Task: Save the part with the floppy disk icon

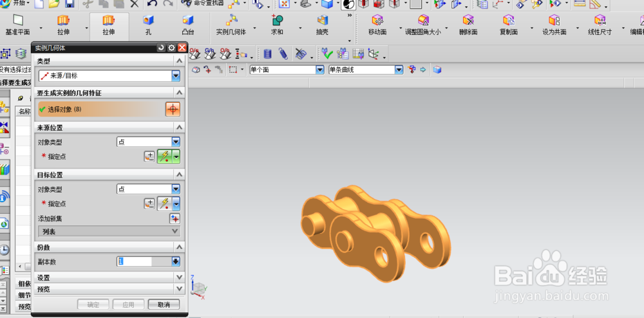Action: [x=70, y=4]
